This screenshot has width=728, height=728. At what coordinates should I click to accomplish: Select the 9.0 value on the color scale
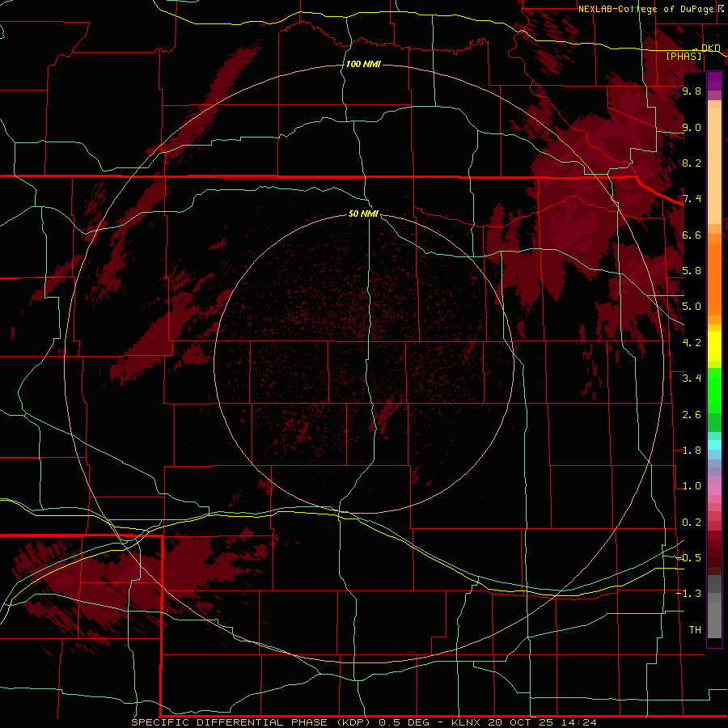[692, 127]
